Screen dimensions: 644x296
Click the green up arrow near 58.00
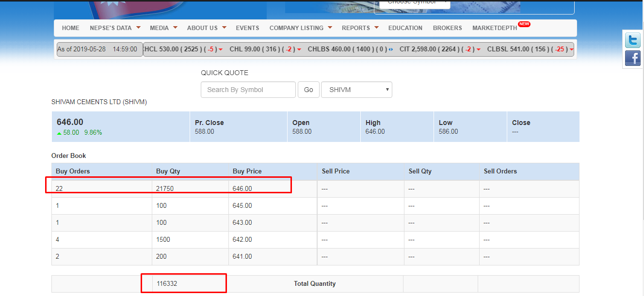coord(59,133)
